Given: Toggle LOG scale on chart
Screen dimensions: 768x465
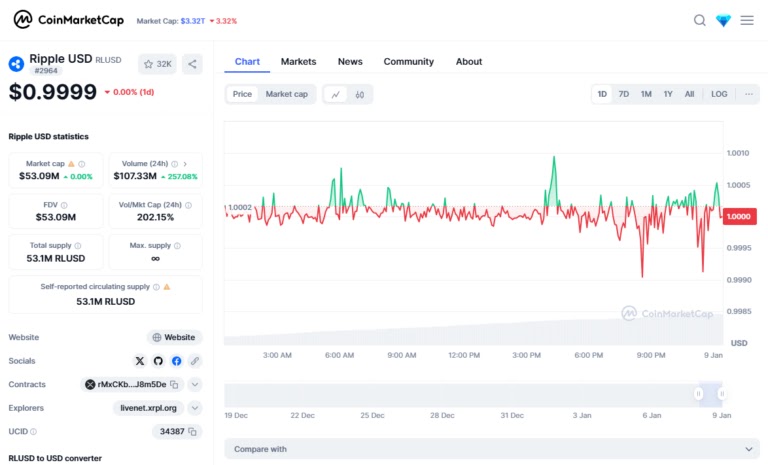Looking at the screenshot, I should [719, 94].
